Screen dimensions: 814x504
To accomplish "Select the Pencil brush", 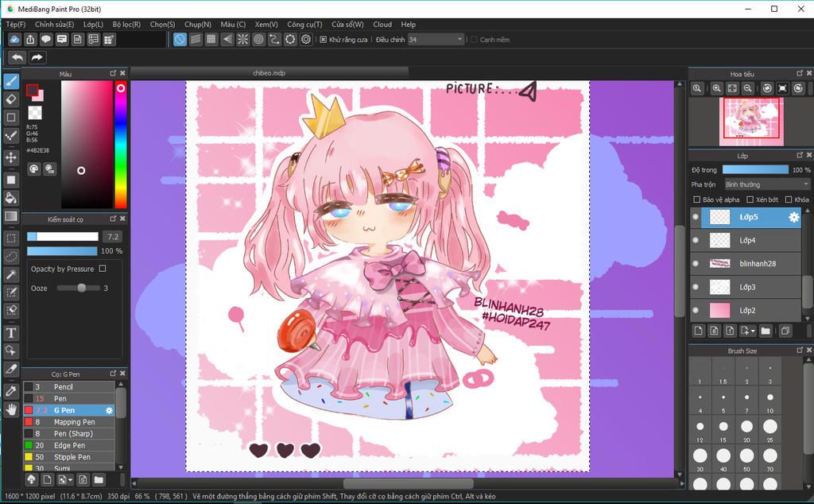I will pyautogui.click(x=69, y=386).
